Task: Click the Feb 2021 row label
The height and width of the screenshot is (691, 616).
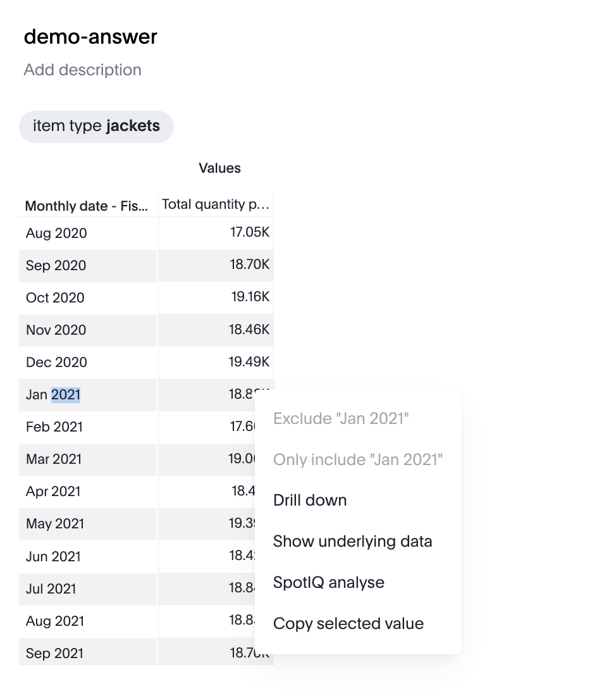Action: (x=52, y=426)
